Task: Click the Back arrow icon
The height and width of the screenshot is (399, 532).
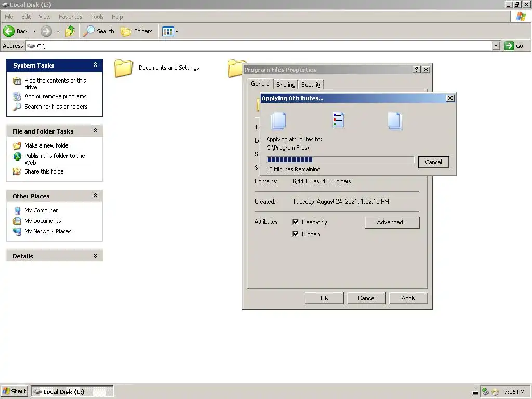Action: pos(9,31)
